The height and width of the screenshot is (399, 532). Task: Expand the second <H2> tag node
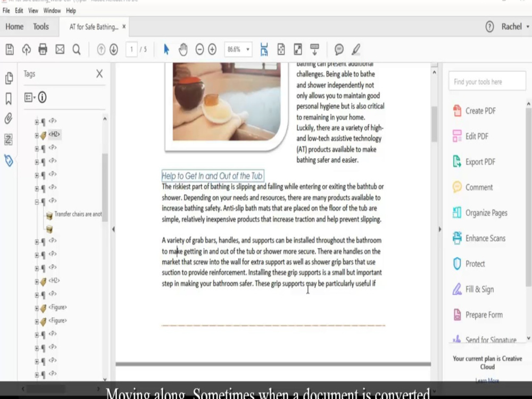click(x=37, y=282)
